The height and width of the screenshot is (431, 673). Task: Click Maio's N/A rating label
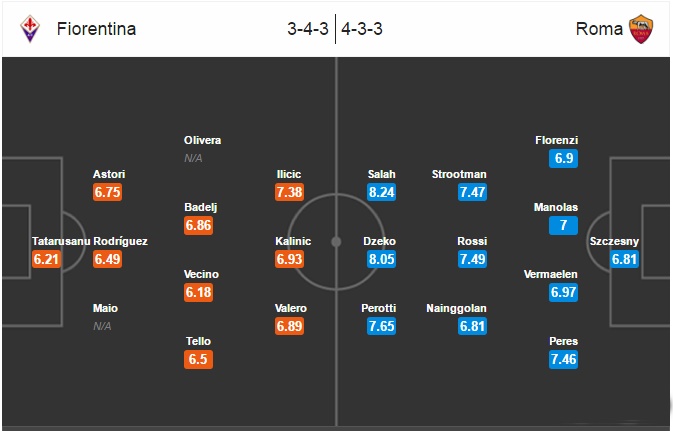[x=102, y=326]
